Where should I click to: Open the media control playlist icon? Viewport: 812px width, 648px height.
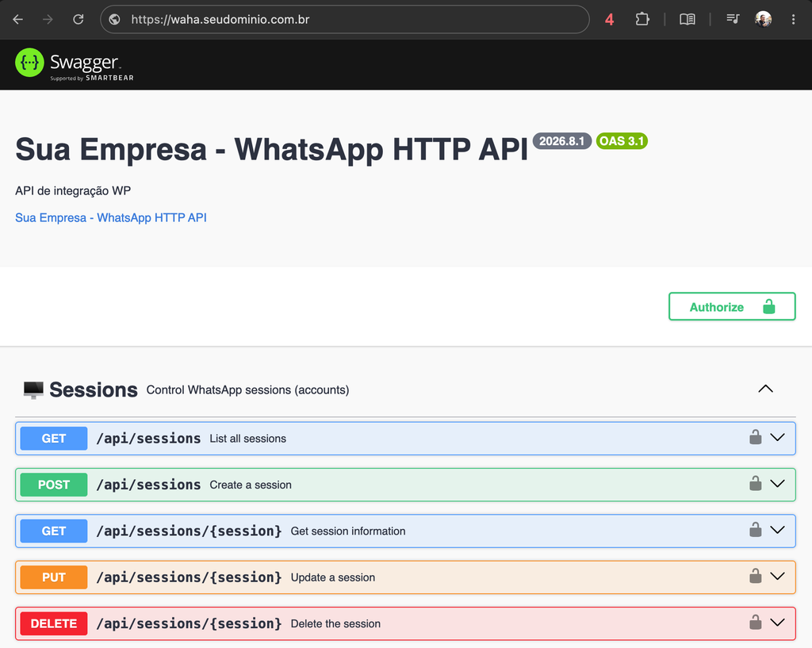point(733,20)
